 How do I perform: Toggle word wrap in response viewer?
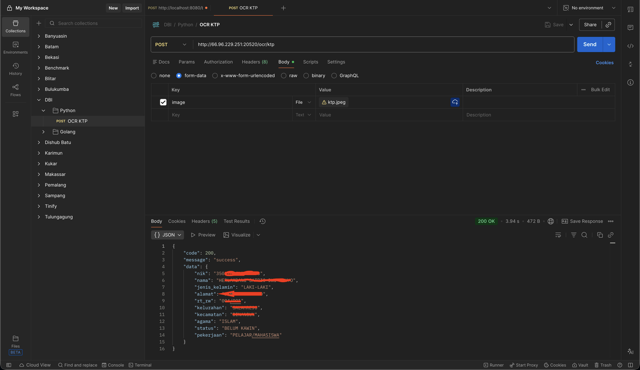click(558, 235)
